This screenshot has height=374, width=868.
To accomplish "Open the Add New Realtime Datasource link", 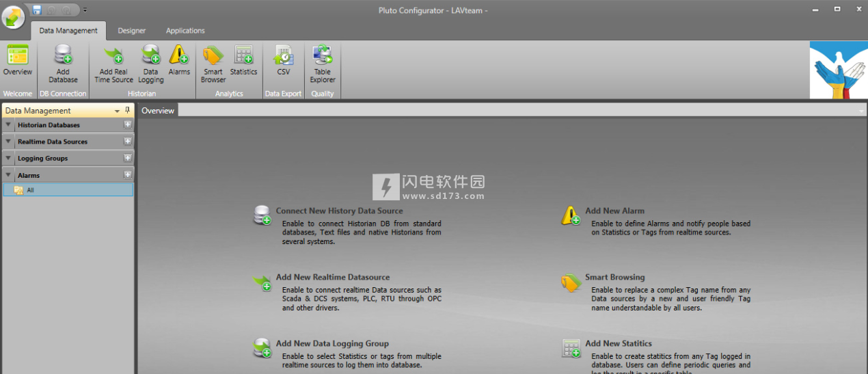I will (x=333, y=277).
